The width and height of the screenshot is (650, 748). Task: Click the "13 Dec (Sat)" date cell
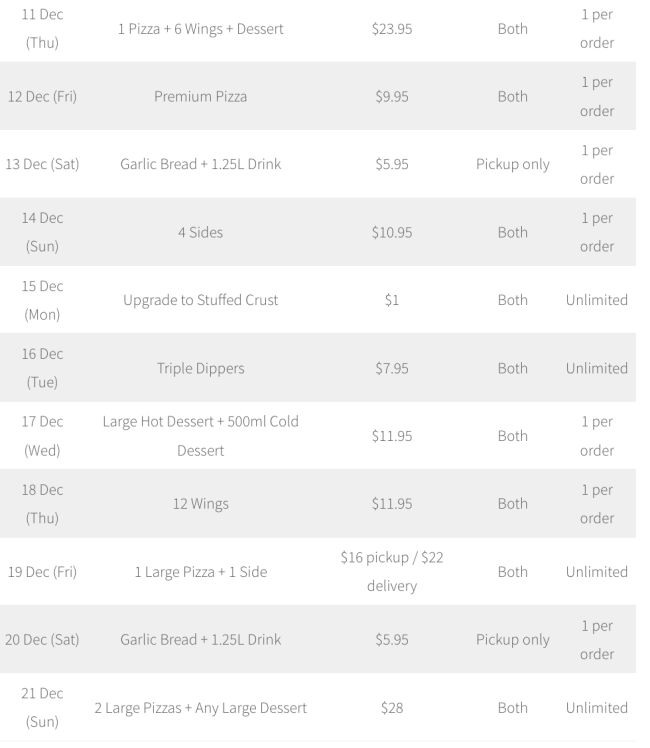pos(41,164)
